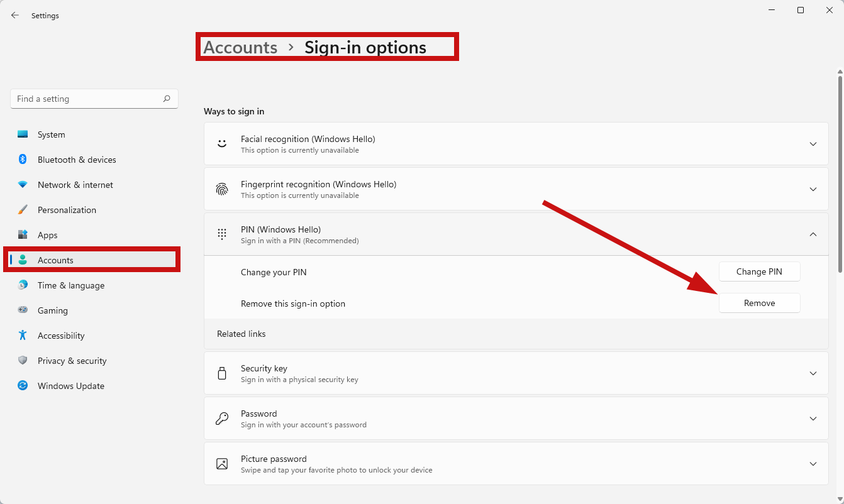The width and height of the screenshot is (844, 504).
Task: Click the Network wifi icon
Action: pos(23,185)
